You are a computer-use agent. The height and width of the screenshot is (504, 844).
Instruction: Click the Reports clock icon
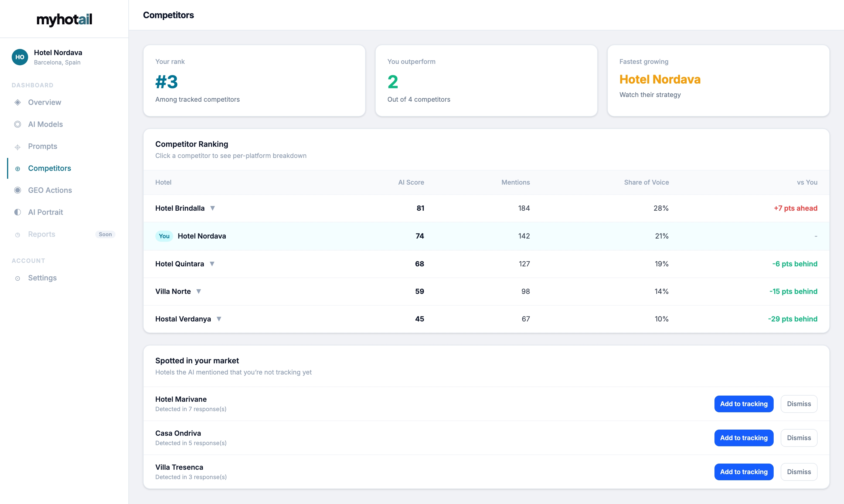(x=18, y=235)
